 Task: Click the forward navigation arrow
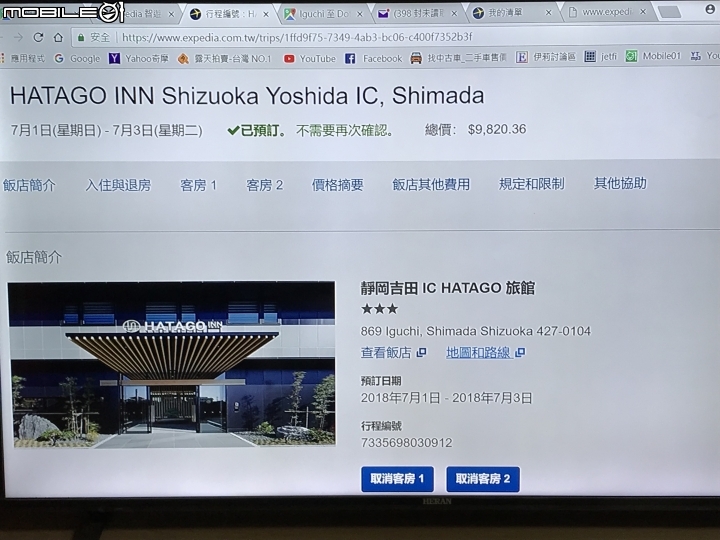(18, 37)
